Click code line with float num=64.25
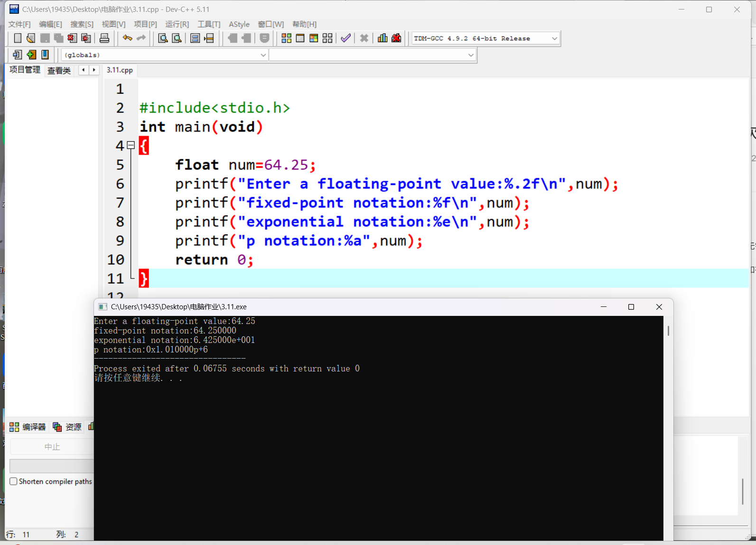756x545 pixels. [x=245, y=165]
